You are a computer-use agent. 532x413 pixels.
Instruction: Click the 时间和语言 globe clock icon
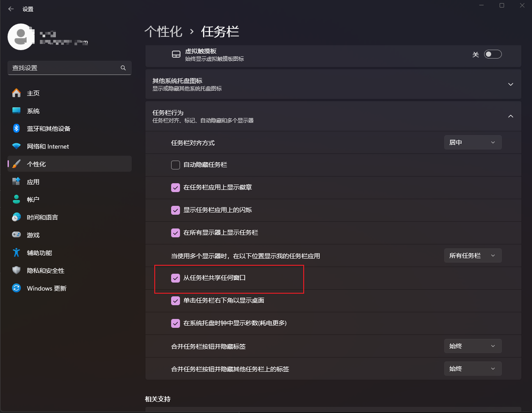pyautogui.click(x=16, y=217)
